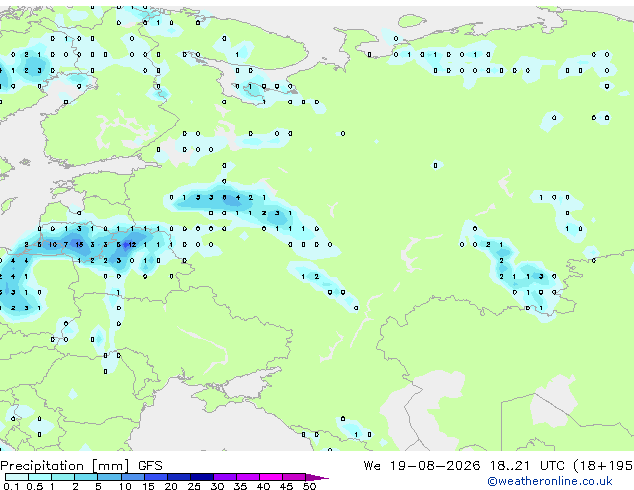634x490 pixels.
Task: Pick the 2 to 5 mm legend swatch
Action: tap(86, 477)
